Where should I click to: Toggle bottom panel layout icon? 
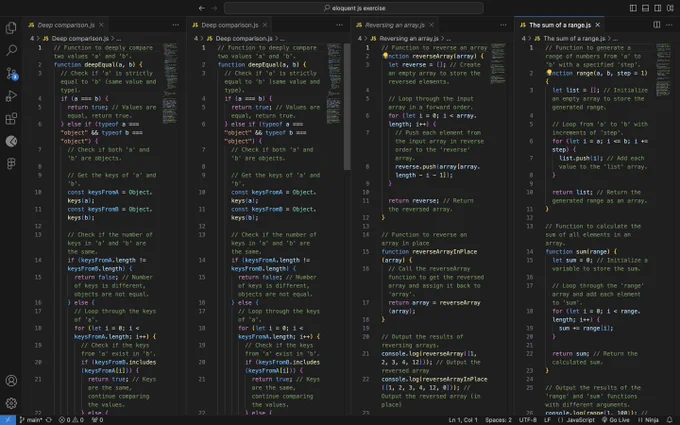645,8
